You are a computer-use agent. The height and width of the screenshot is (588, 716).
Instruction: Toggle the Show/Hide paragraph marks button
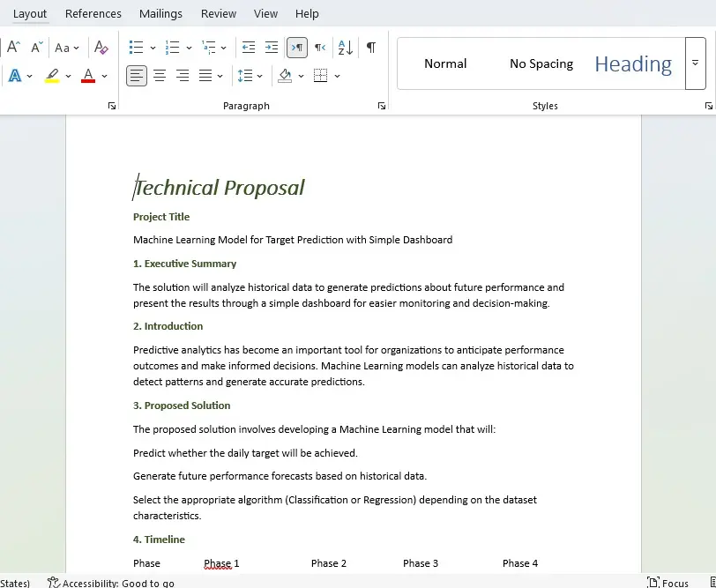coord(369,47)
